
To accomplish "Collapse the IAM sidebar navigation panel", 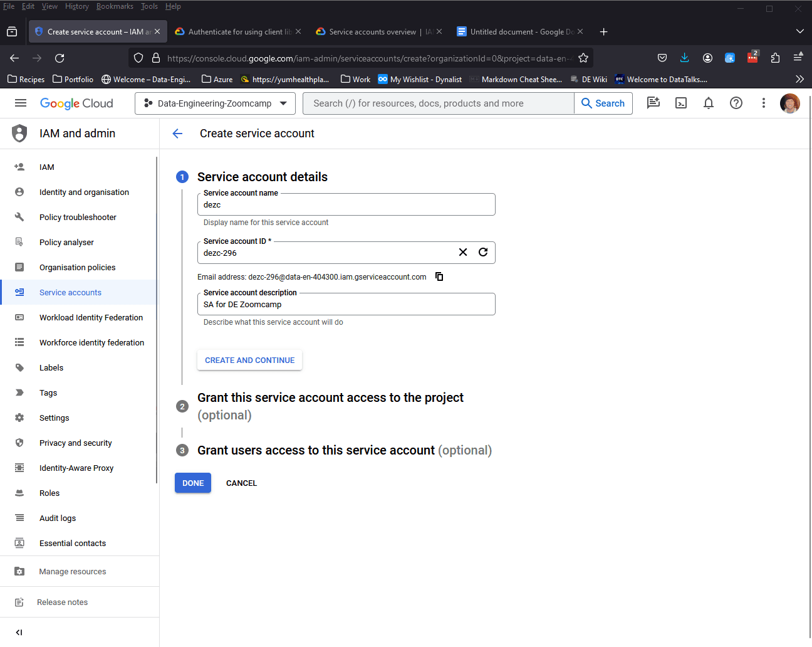I will [x=19, y=632].
